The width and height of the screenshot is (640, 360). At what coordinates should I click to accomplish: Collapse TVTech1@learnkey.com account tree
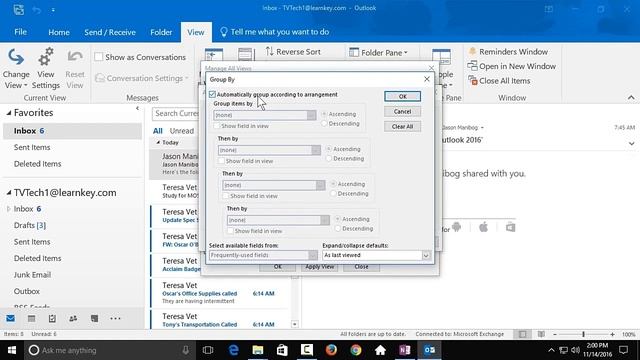coord(9,193)
